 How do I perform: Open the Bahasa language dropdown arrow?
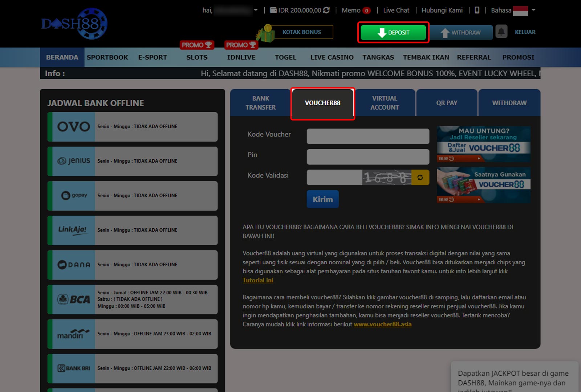click(x=533, y=10)
